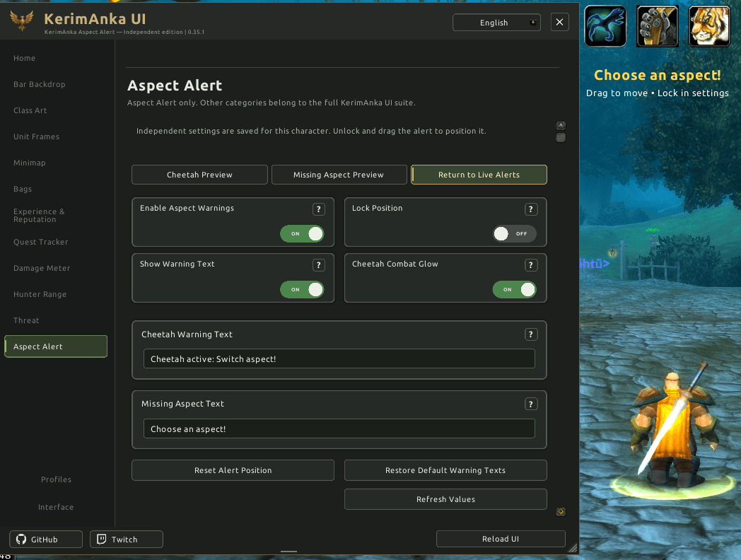Close the KerimAnka UI window
The width and height of the screenshot is (741, 560).
559,22
